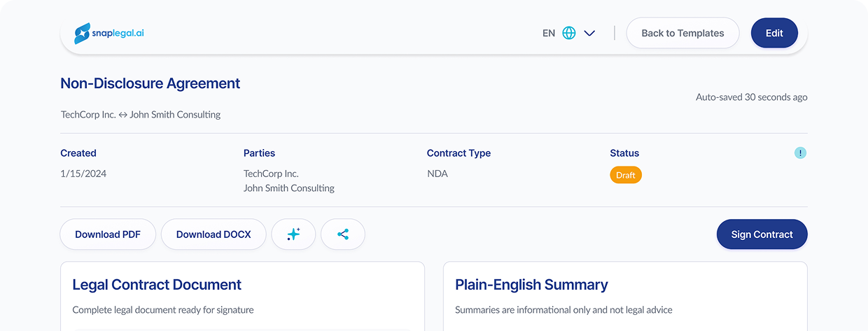
Task: Click the snaplegal.ai logo
Action: (x=109, y=33)
